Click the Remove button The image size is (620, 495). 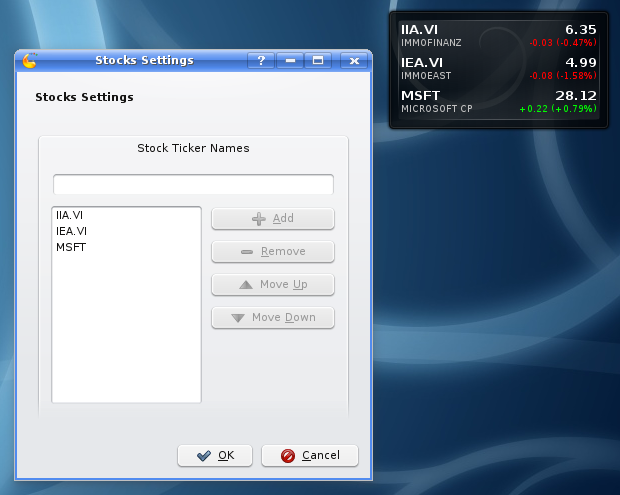273,251
